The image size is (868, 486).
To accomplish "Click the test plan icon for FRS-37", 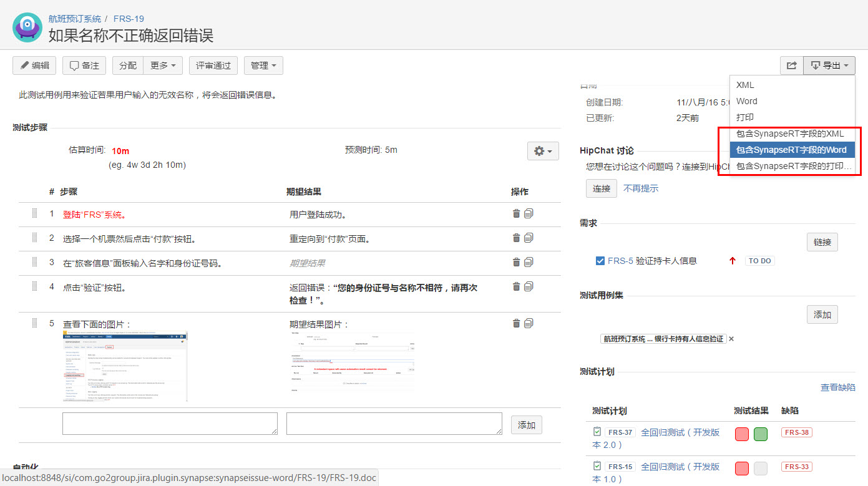I will point(597,432).
